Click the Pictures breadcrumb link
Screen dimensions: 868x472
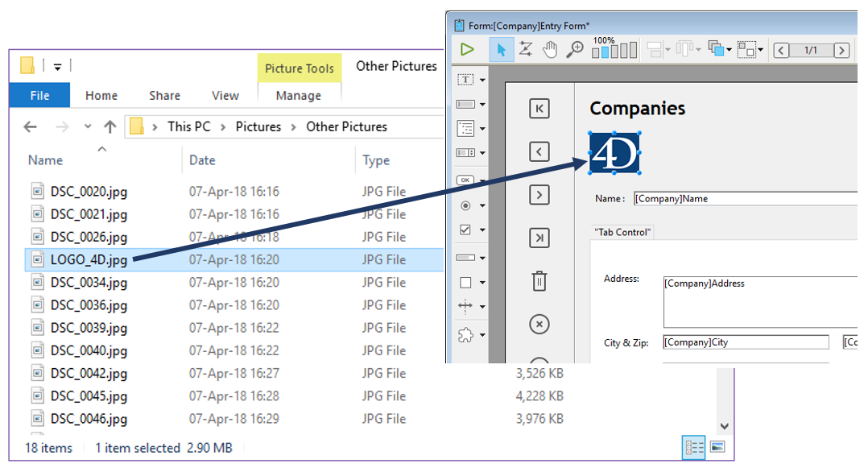point(258,126)
